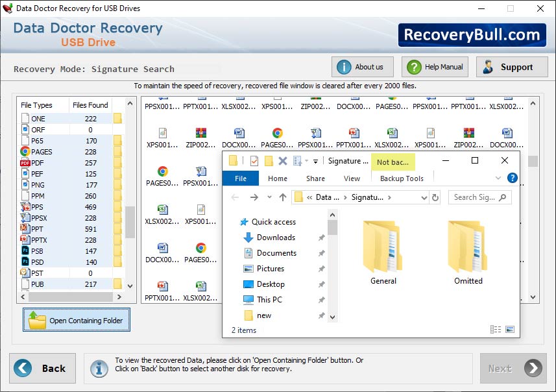Open Desktop in navigation pane
The image size is (556, 392).
pyautogui.click(x=264, y=284)
